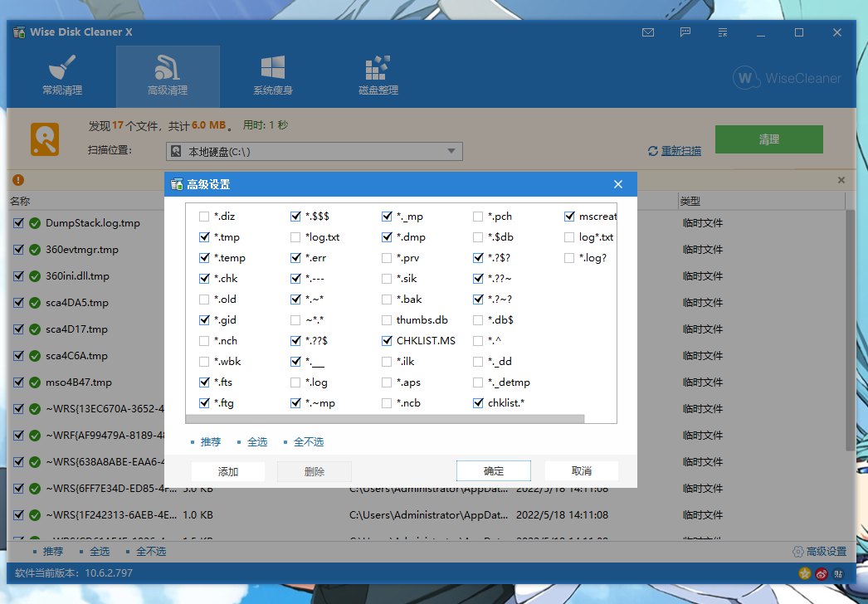Close the 高级设置 dialog

coord(618,184)
